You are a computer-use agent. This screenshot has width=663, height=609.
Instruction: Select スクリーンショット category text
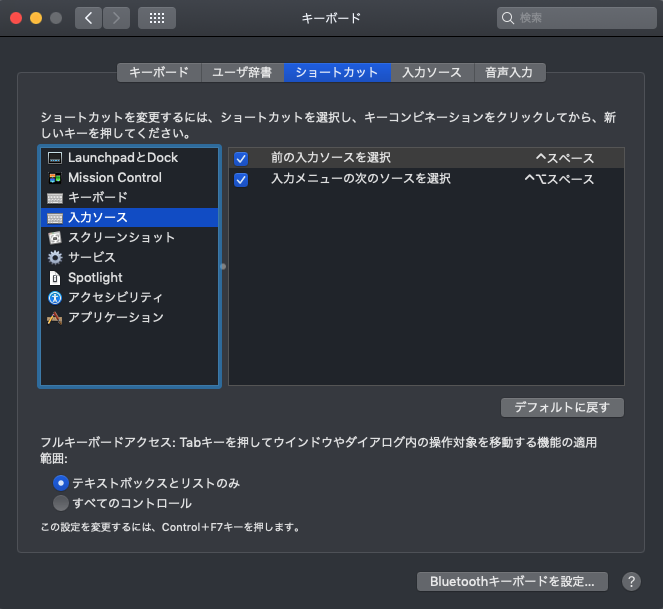pos(122,238)
